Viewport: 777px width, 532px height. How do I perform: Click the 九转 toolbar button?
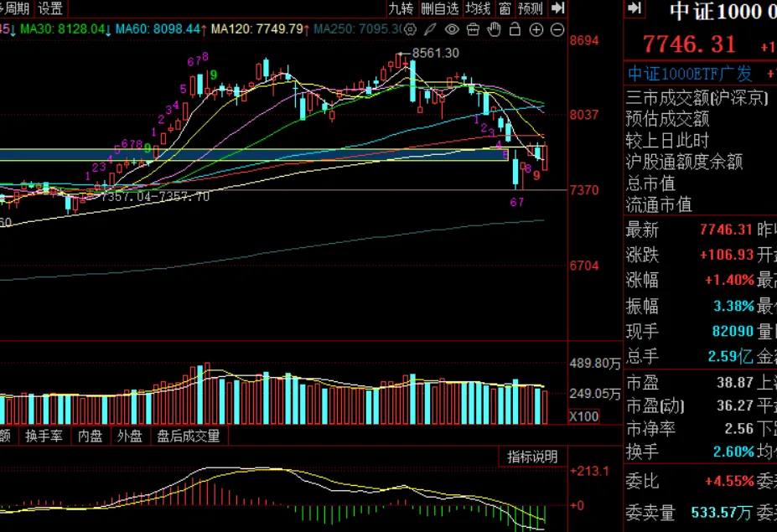click(x=401, y=8)
